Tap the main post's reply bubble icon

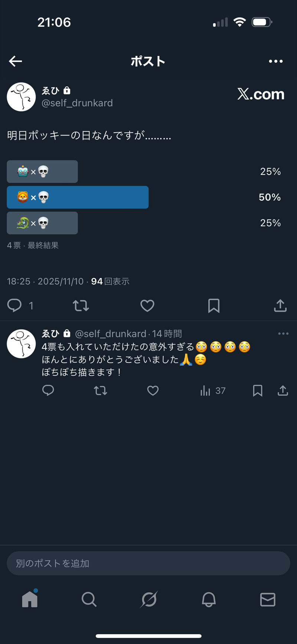[15, 306]
